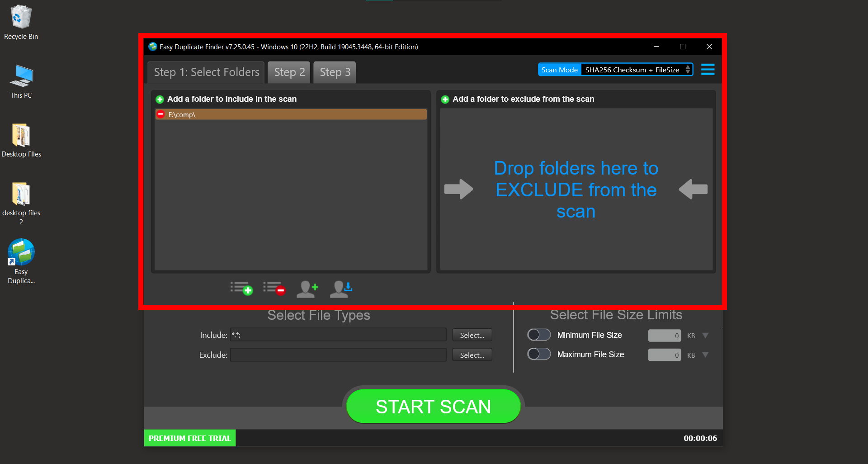This screenshot has height=464, width=868.
Task: Click the PREMIUM FREE TRIAL banner
Action: tap(189, 437)
